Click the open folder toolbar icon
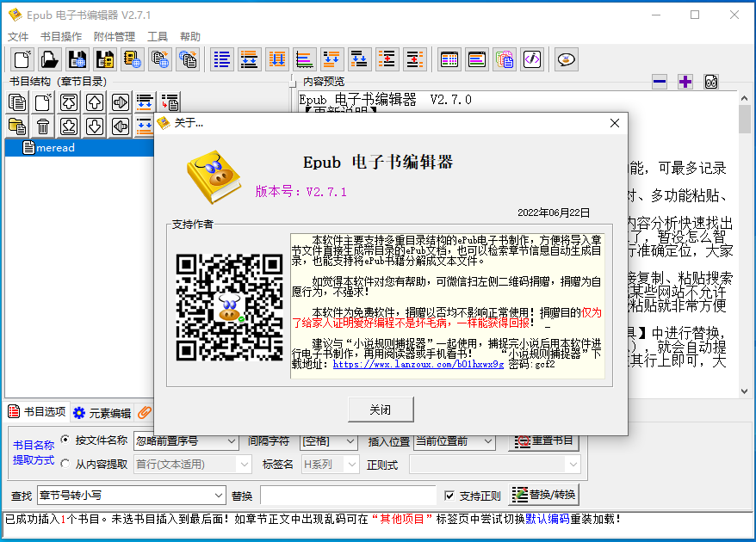The image size is (756, 542). (50, 59)
